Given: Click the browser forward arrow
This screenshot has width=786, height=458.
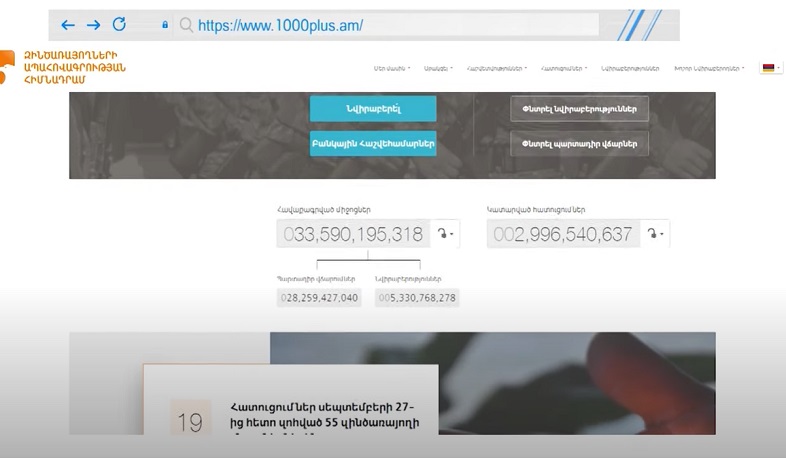Looking at the screenshot, I should 93,25.
